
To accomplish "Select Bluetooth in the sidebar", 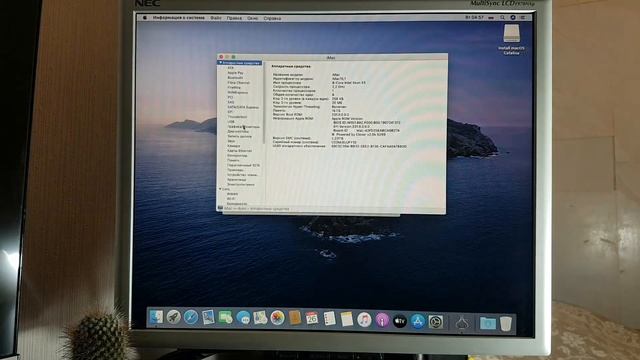I will [235, 78].
